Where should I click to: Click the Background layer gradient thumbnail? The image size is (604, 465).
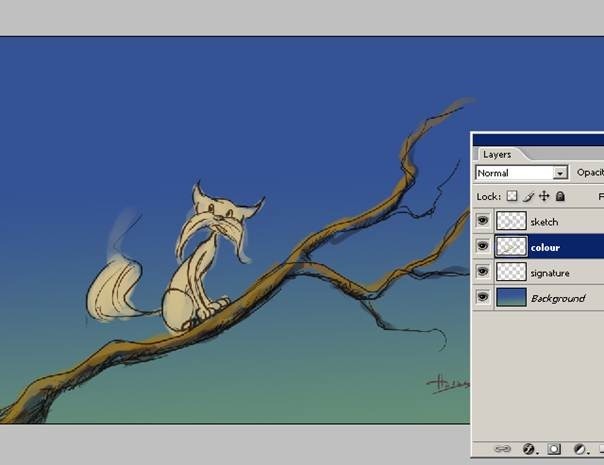511,298
